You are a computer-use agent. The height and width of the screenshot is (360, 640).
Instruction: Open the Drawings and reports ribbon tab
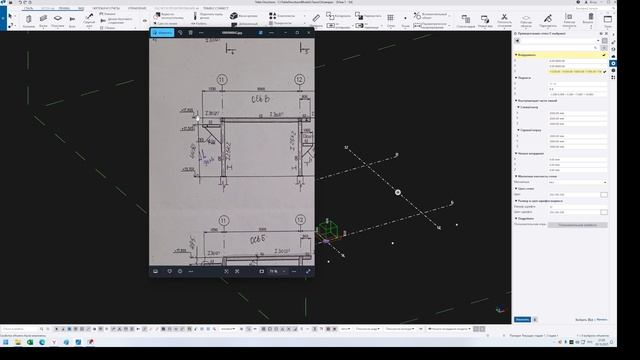tap(106, 8)
